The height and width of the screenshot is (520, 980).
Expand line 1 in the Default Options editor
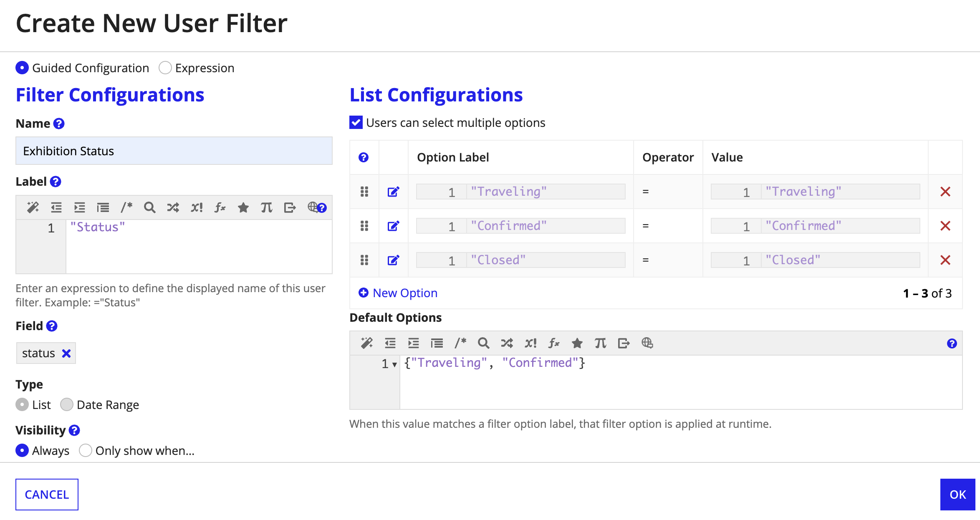pyautogui.click(x=394, y=364)
